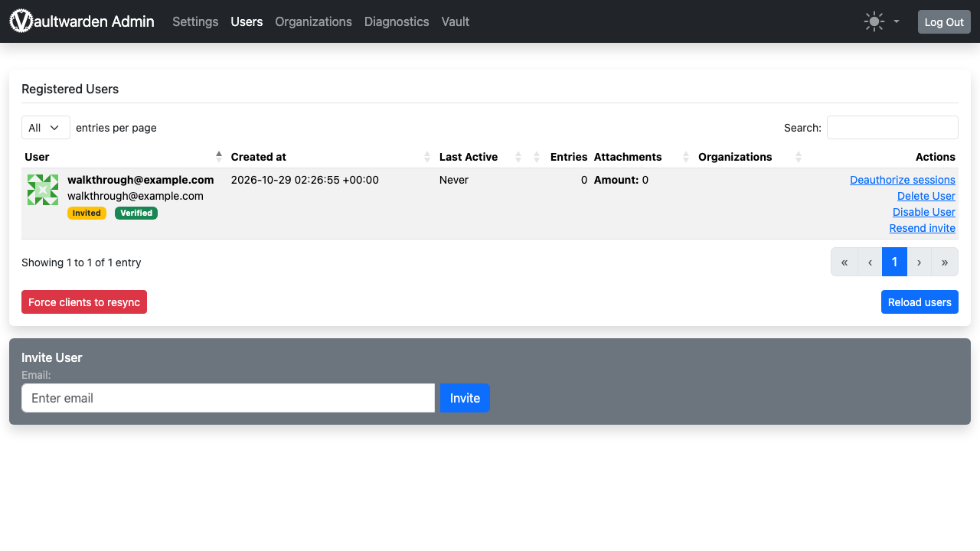Focus the Search input field
The image size is (980, 551).
(x=893, y=128)
